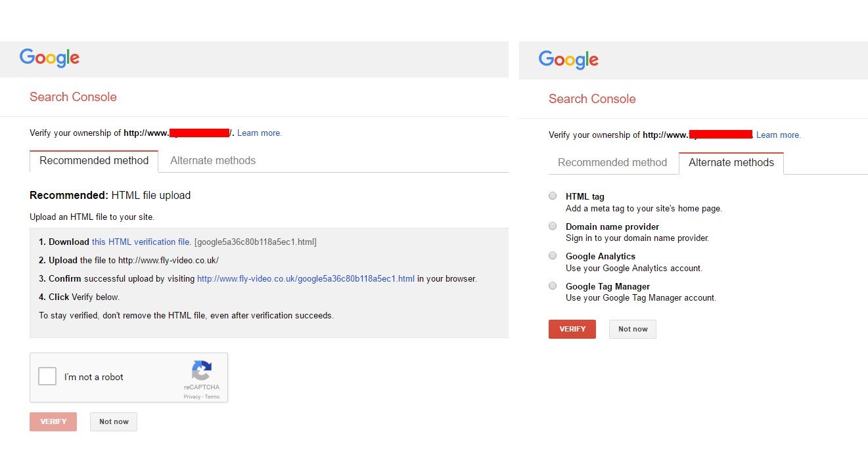
Task: Click the faded VERIFY button below the reCAPTCHA
Action: pos(53,421)
